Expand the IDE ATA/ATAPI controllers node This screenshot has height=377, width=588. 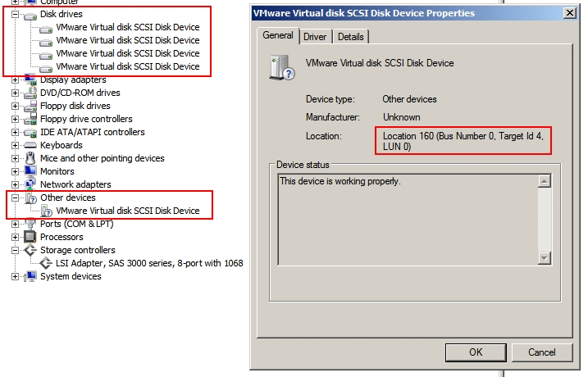click(x=15, y=132)
